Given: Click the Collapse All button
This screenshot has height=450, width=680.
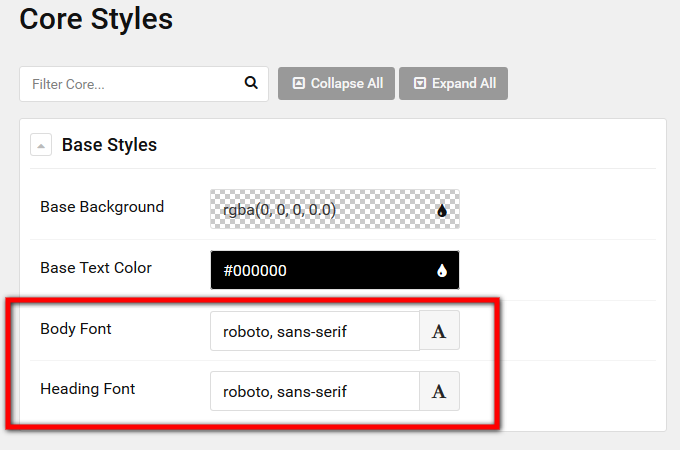Looking at the screenshot, I should 337,83.
